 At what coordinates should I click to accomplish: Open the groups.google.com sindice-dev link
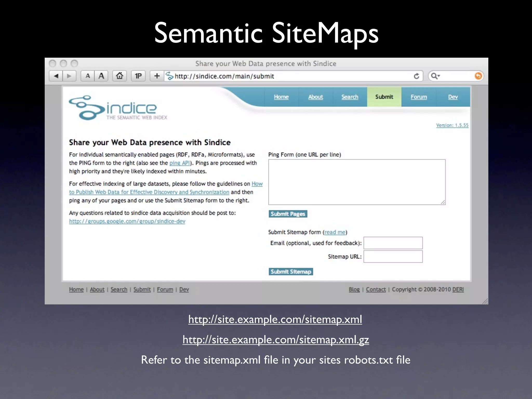(x=127, y=221)
